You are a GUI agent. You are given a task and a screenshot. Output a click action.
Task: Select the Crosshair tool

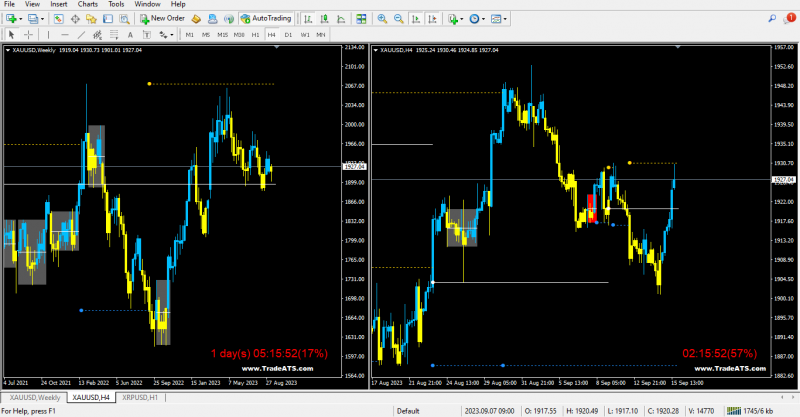coord(29,35)
